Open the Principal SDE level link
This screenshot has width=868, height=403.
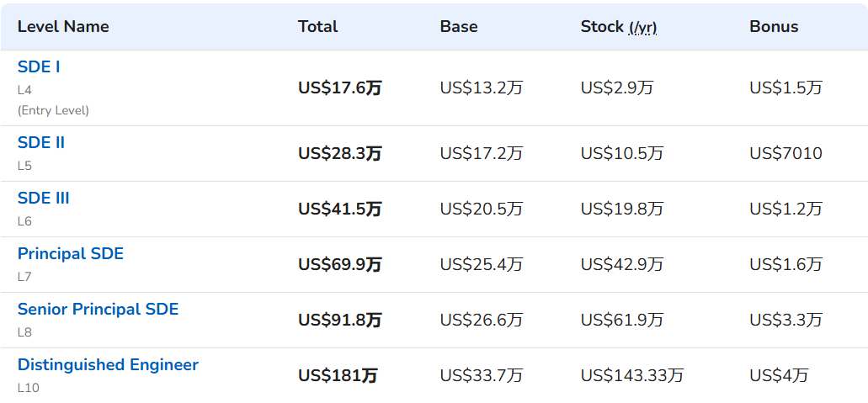pyautogui.click(x=71, y=253)
